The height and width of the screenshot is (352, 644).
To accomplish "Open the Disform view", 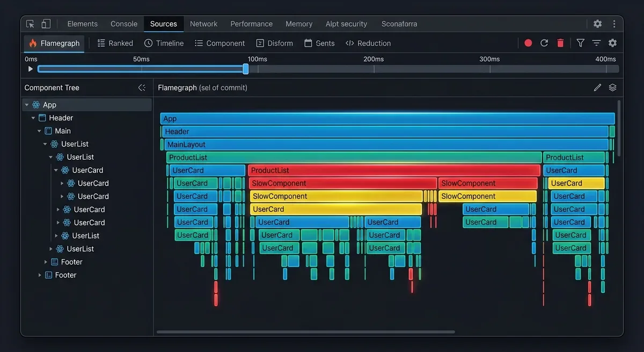I will (x=274, y=43).
